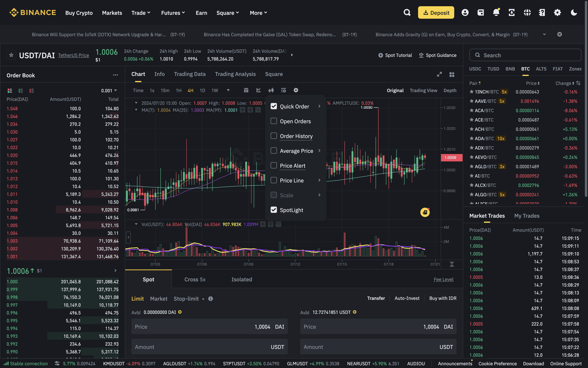
Task: Enable Price Line checkbox
Action: coord(274,180)
